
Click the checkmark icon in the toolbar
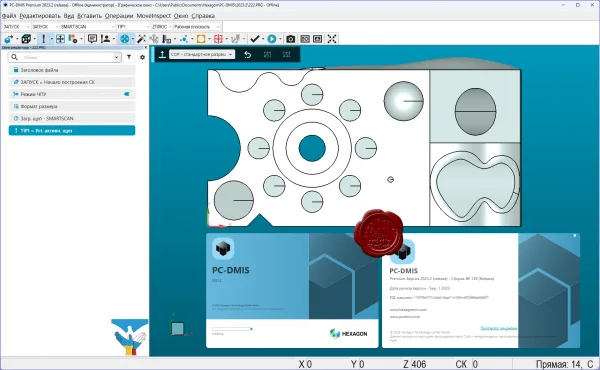(254, 39)
